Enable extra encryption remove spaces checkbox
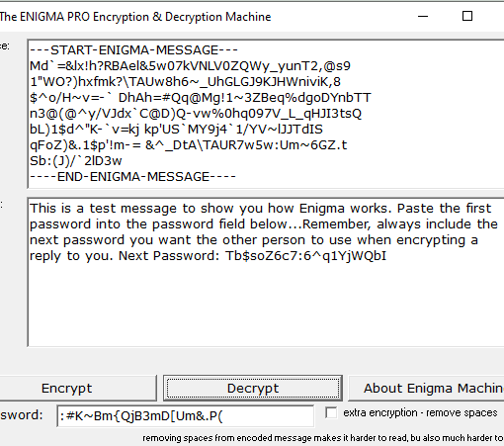Image resolution: width=504 pixels, height=446 pixels. (331, 412)
